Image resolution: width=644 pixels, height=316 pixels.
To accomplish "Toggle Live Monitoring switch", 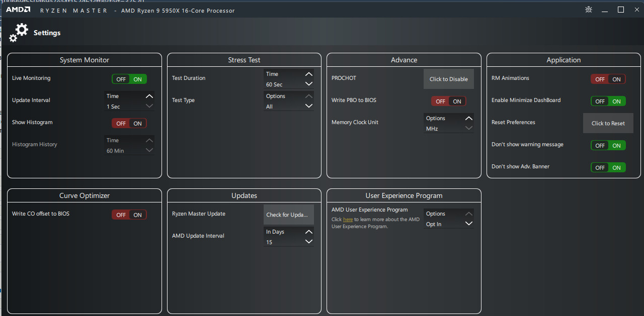I will click(129, 79).
